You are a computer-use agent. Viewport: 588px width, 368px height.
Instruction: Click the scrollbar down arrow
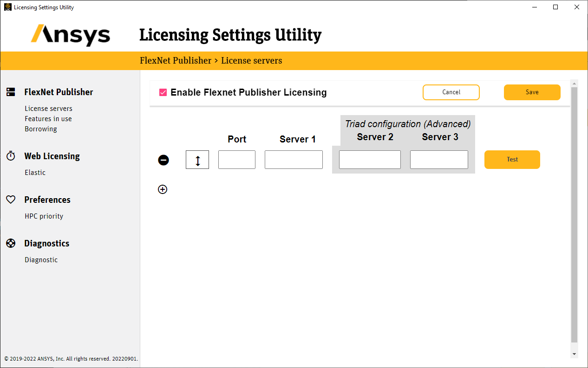tap(574, 354)
